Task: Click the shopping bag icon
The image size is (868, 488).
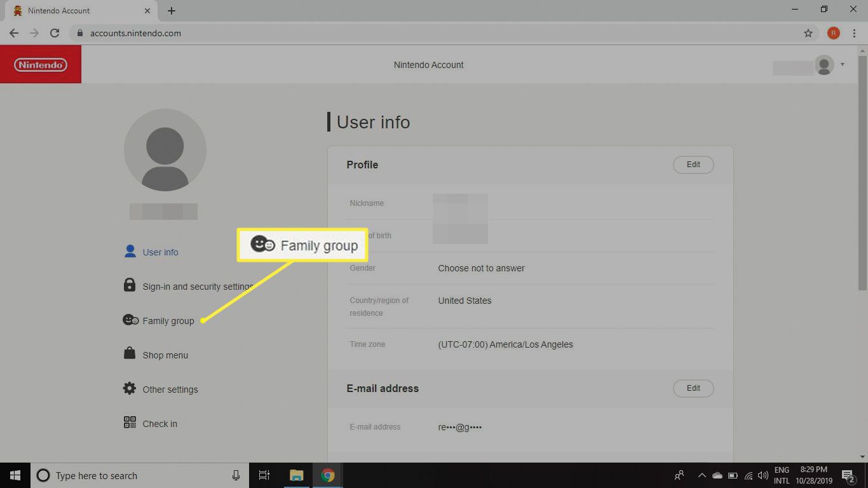Action: point(130,354)
